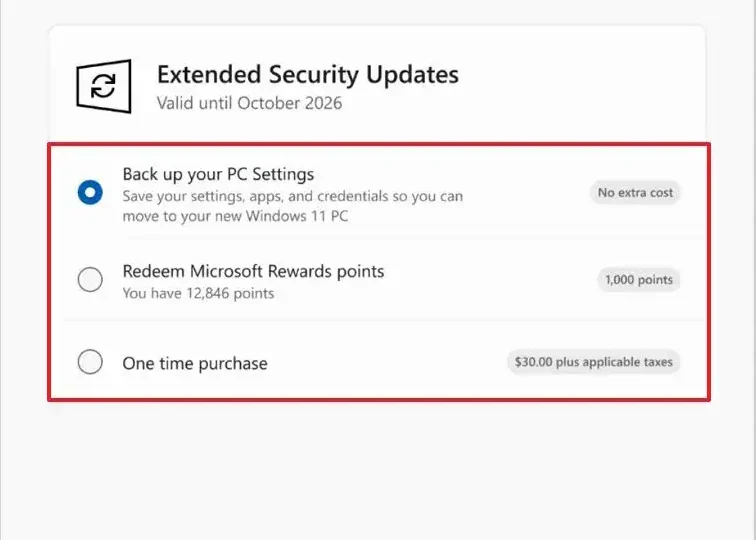Viewport: 756px width, 540px height.
Task: Click the "One time purchase" label
Action: click(x=195, y=363)
